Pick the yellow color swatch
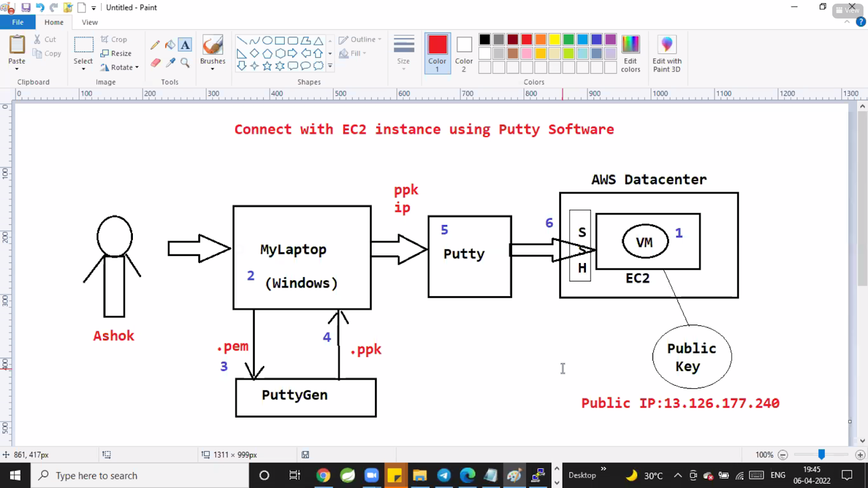This screenshot has width=868, height=488. click(554, 40)
